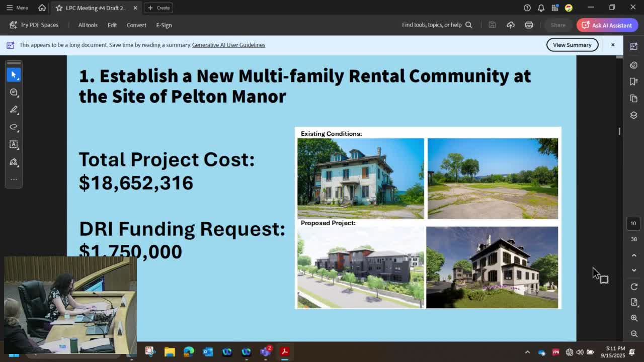644x362 pixels.
Task: Go to next page with down chevron
Action: coord(634,270)
